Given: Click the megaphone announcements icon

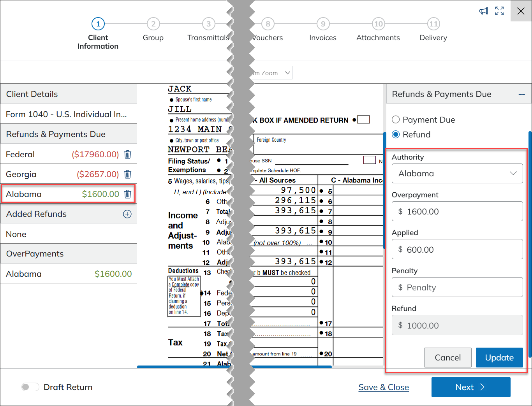Looking at the screenshot, I should (x=483, y=11).
